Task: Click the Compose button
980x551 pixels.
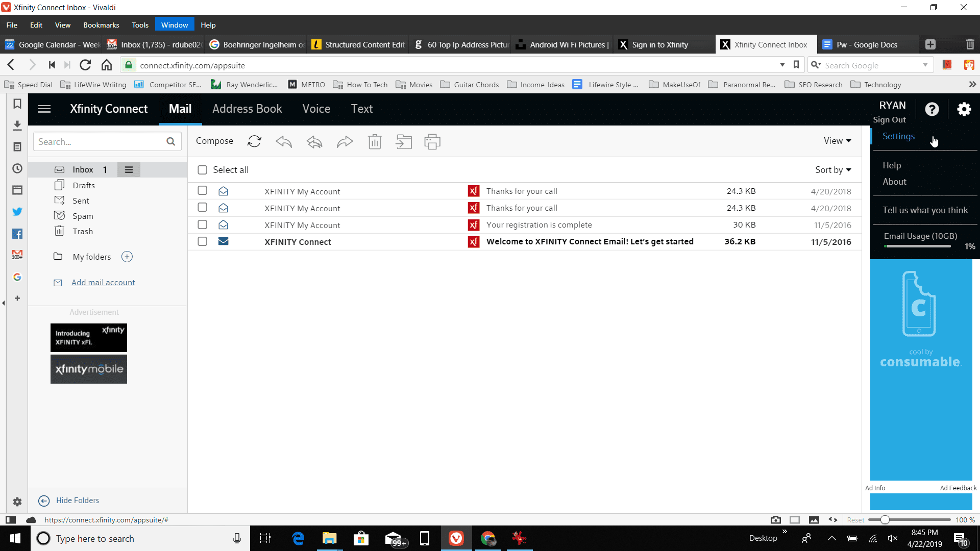Action: (214, 141)
